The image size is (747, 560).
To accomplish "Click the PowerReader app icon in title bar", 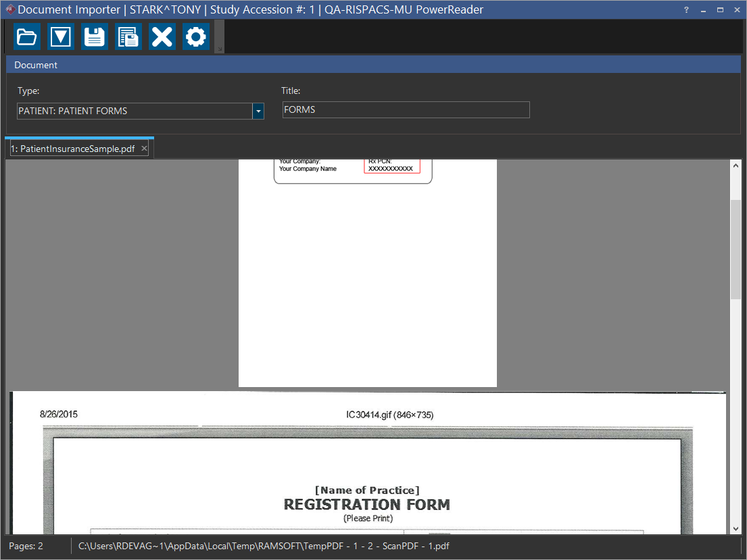I will pos(9,10).
